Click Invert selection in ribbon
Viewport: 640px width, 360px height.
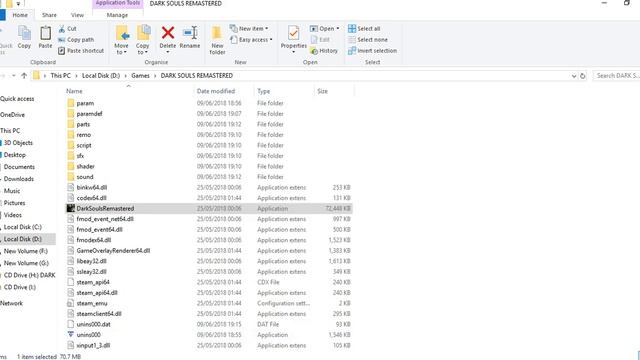(372, 51)
